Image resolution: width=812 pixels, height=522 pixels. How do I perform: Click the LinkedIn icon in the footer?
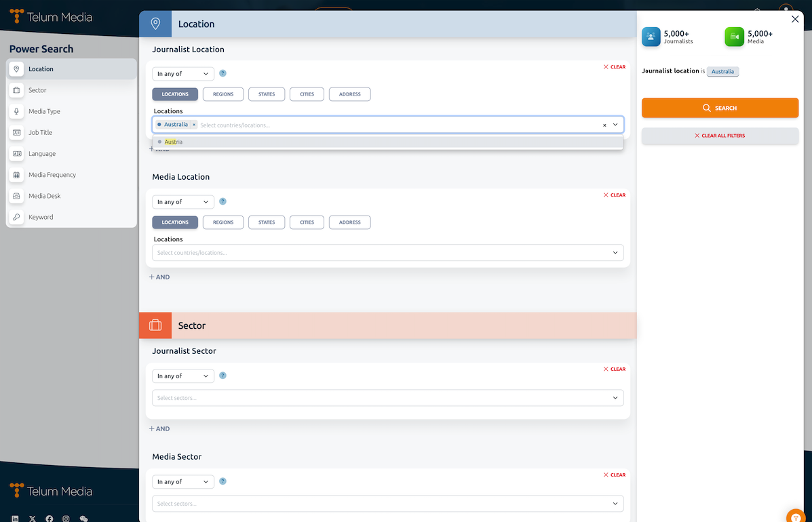point(15,519)
